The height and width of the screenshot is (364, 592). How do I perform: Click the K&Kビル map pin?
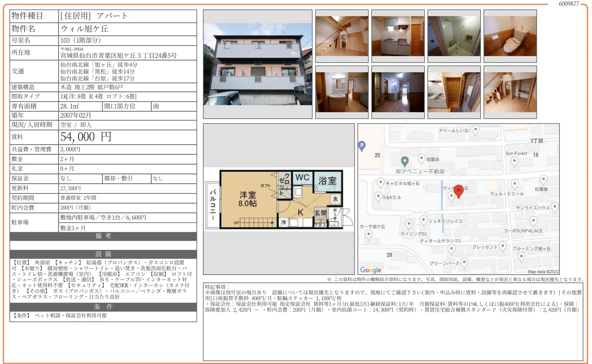[x=378, y=197]
